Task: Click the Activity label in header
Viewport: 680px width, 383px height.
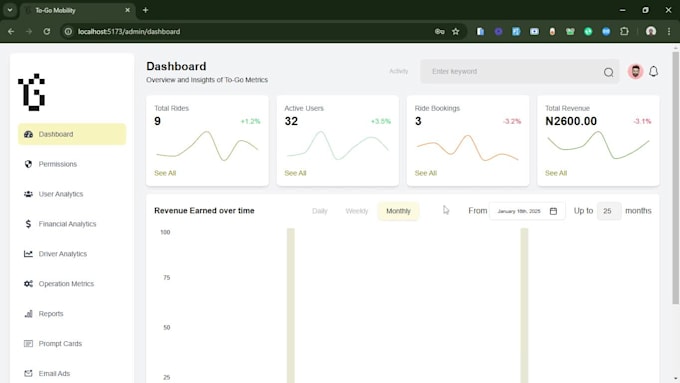Action: pos(399,71)
